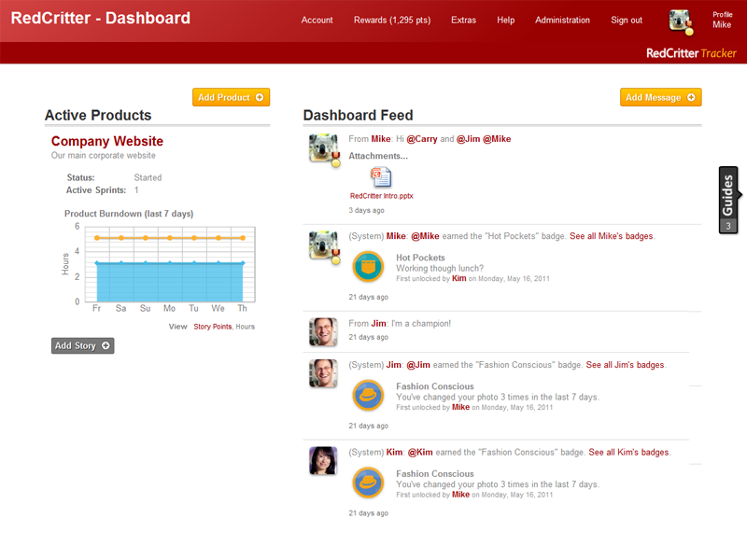747x560 pixels.
Task: Click the koala profile avatar in the header
Action: click(680, 21)
